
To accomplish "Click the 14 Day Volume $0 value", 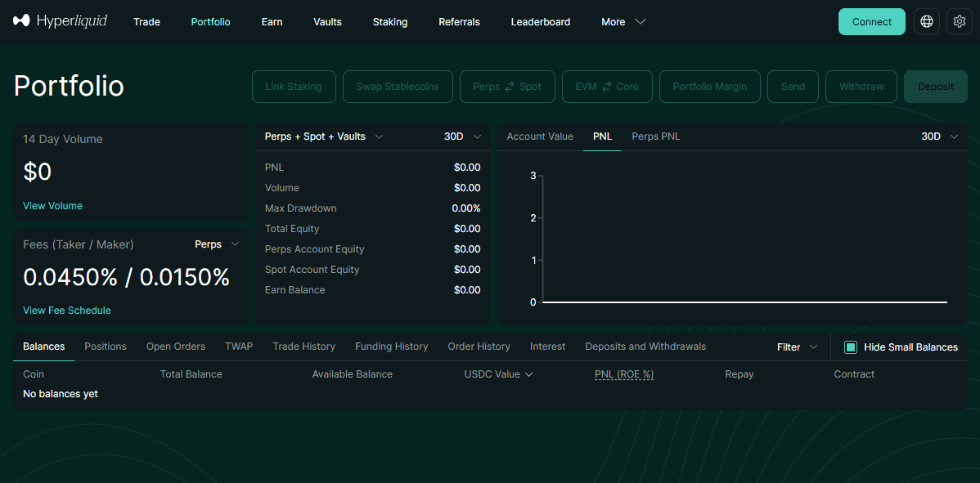I will [38, 172].
